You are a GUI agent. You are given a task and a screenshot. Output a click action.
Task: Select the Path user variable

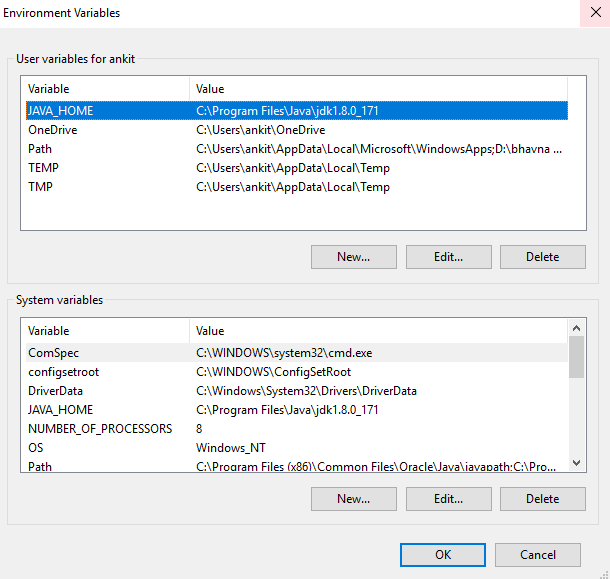click(x=40, y=149)
